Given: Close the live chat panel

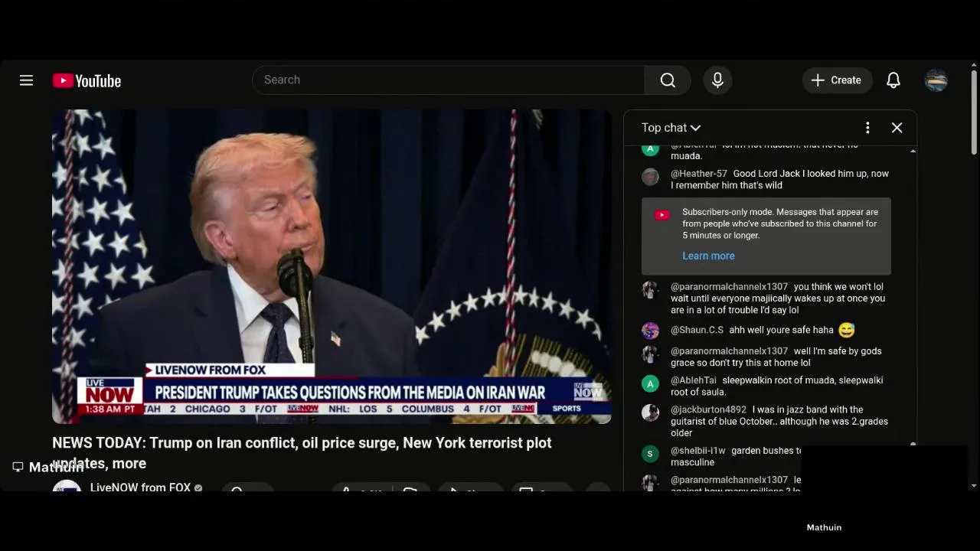Looking at the screenshot, I should [897, 128].
